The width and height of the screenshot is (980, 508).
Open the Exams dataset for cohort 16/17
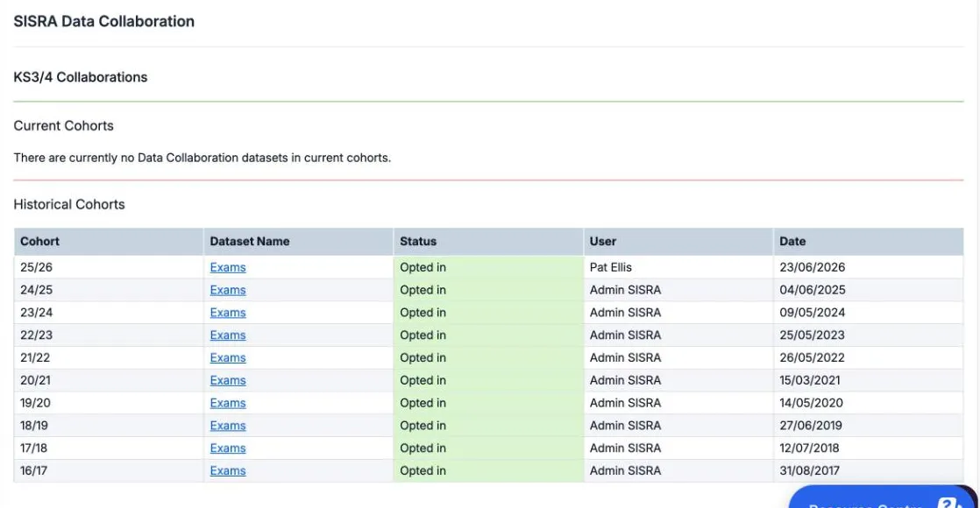tap(228, 470)
